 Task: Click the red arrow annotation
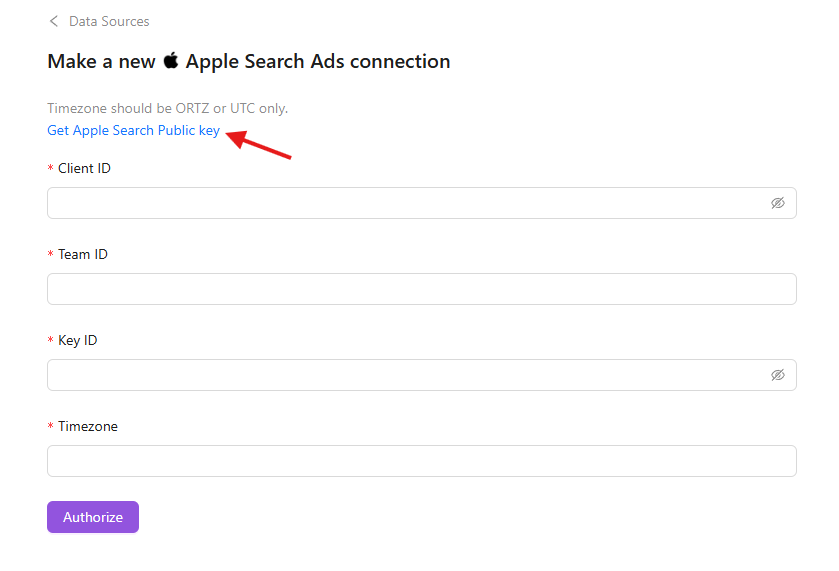point(259,144)
